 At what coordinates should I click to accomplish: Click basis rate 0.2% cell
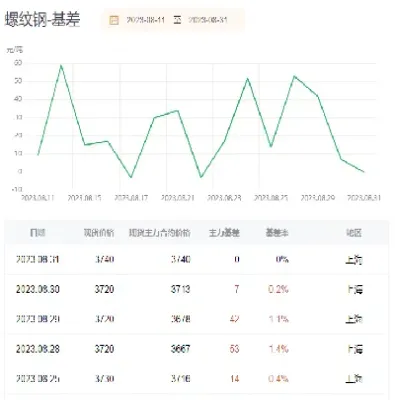pos(278,289)
